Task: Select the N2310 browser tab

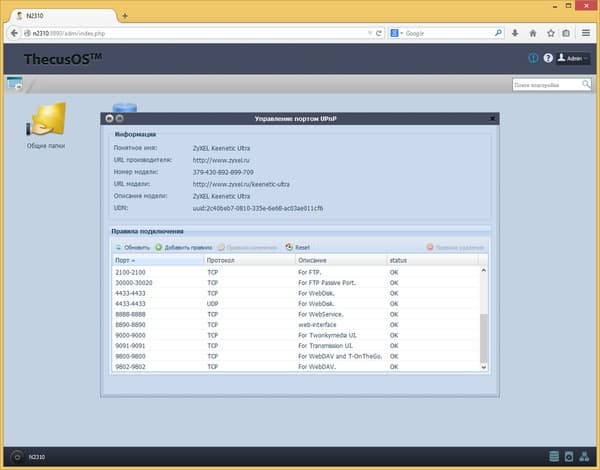Action: pyautogui.click(x=63, y=16)
